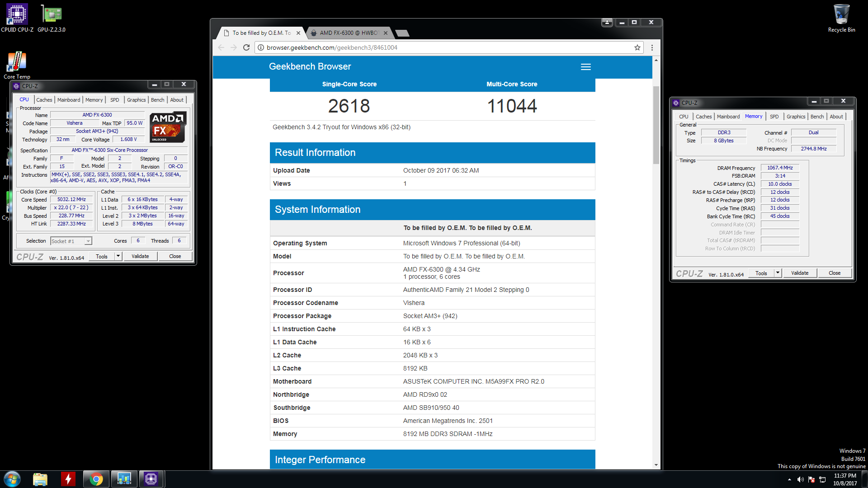
Task: Open the GPU-Z 2.3.0 desktop shortcut
Action: [x=52, y=18]
